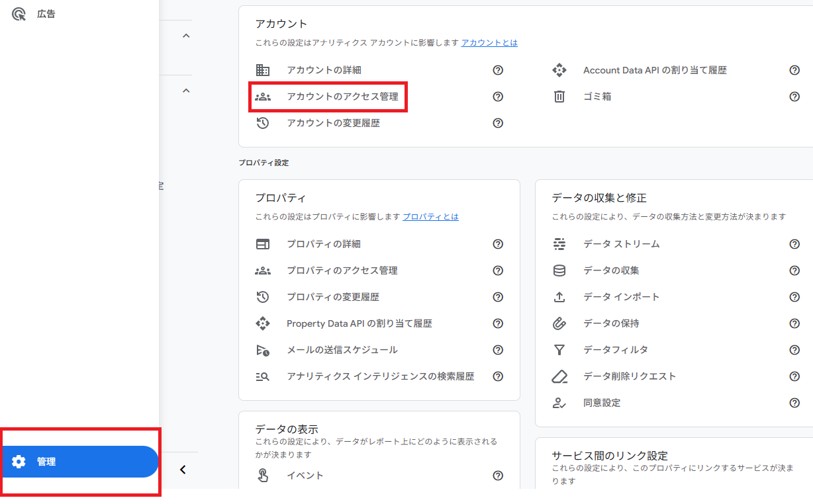Click the funnel icon for データフィルタ
This screenshot has height=504, width=813.
559,350
